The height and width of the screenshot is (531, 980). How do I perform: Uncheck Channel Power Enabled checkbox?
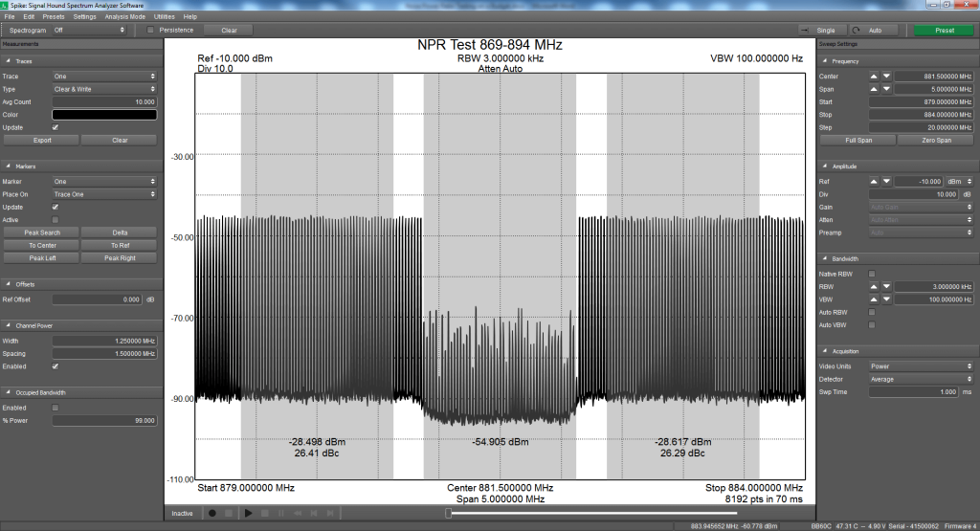point(55,366)
